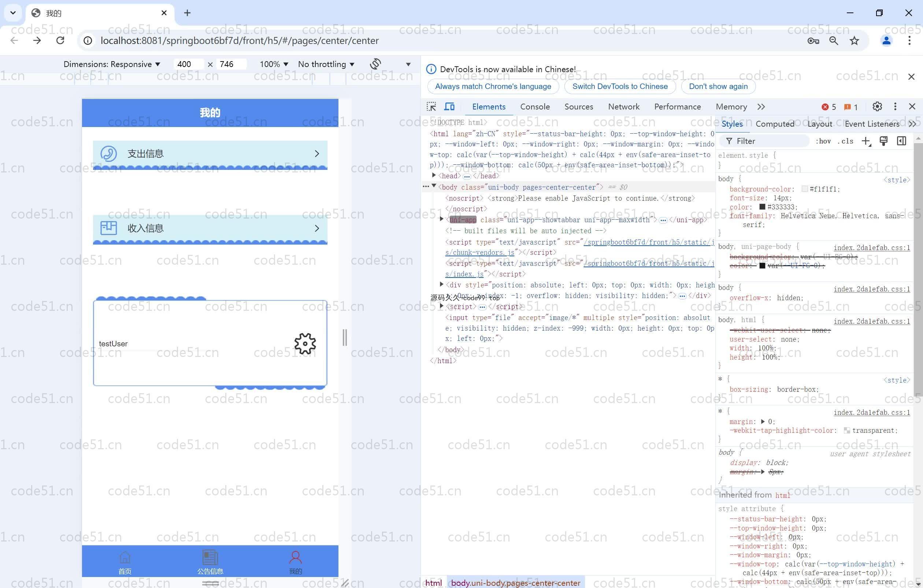Click the Styles Filter input field
The image size is (923, 588).
(764, 141)
